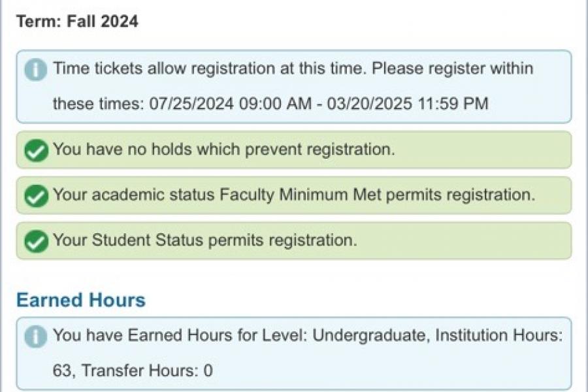588x392 pixels.
Task: Click the green checkmark beside Student Status
Action: [35, 242]
